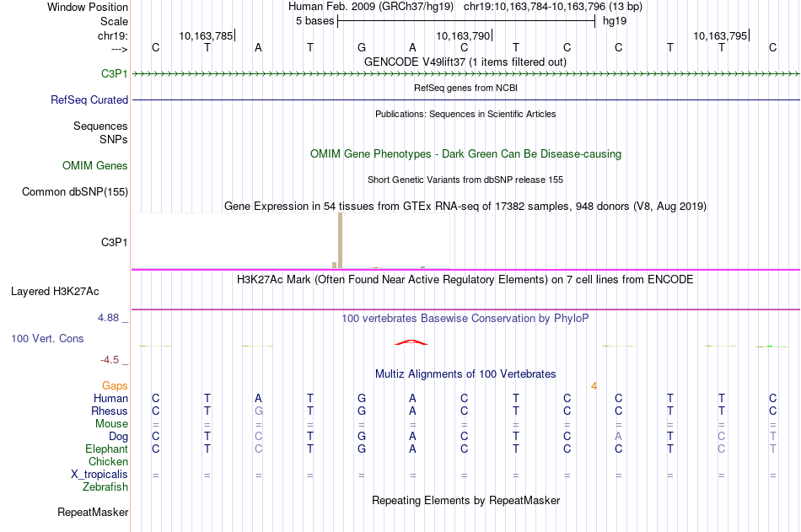This screenshot has height=532, width=801.
Task: Open Short Genetic Variants from dbSNP title
Action: pos(465,180)
